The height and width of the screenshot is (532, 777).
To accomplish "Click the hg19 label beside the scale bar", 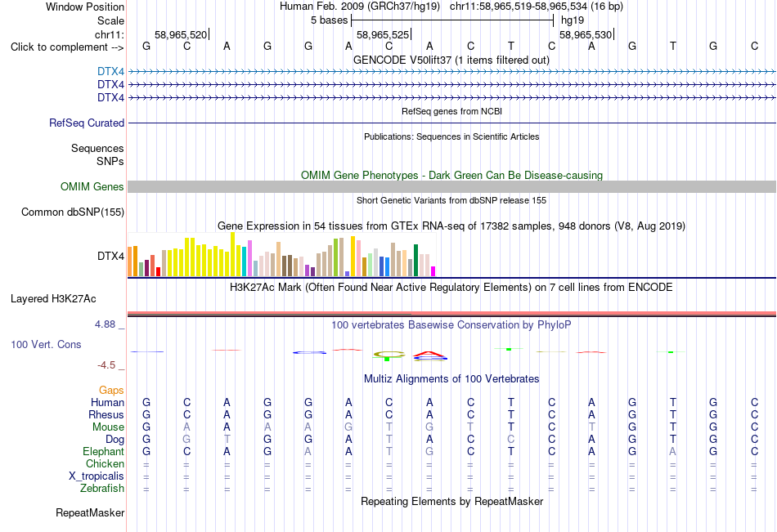I will [573, 20].
